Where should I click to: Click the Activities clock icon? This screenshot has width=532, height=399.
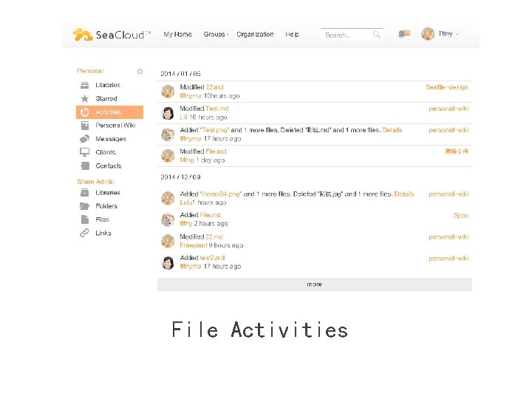(x=84, y=112)
